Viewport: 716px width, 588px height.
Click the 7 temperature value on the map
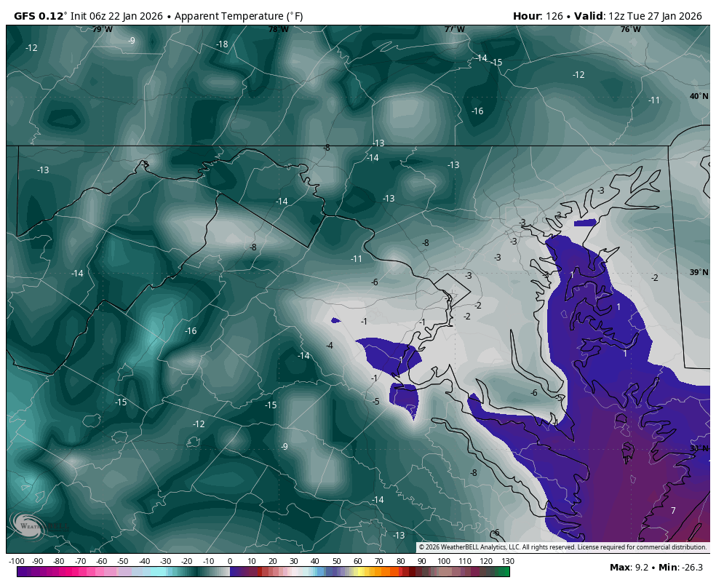click(x=673, y=511)
